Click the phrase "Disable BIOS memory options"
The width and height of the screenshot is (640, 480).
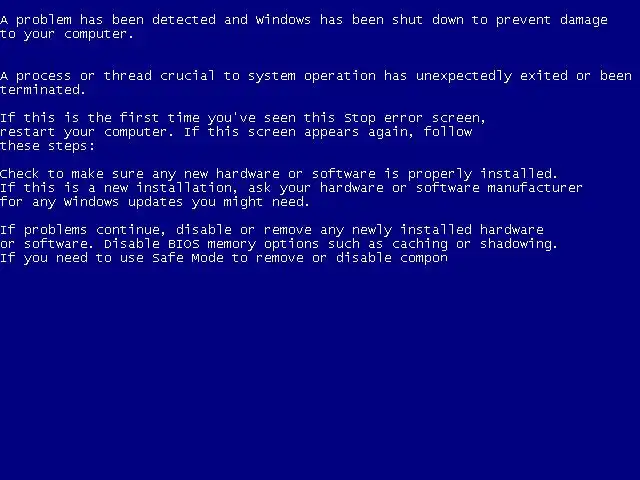pos(211,244)
